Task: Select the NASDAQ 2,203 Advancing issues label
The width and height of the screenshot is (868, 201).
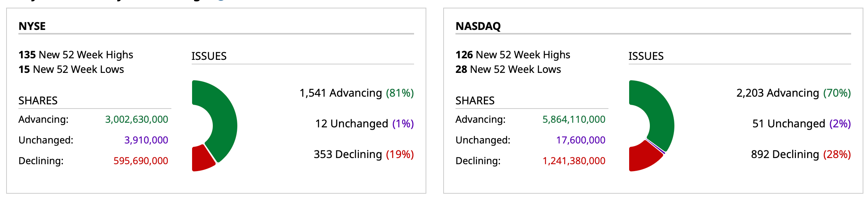Action: click(794, 93)
